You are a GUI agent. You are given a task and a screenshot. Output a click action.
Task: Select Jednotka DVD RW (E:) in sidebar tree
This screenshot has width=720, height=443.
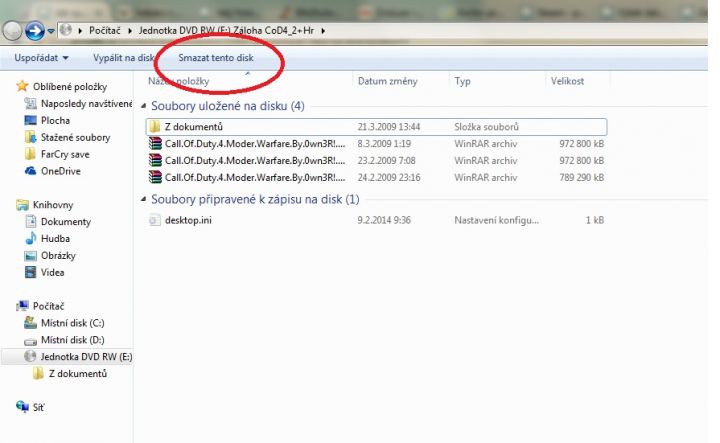pos(86,357)
